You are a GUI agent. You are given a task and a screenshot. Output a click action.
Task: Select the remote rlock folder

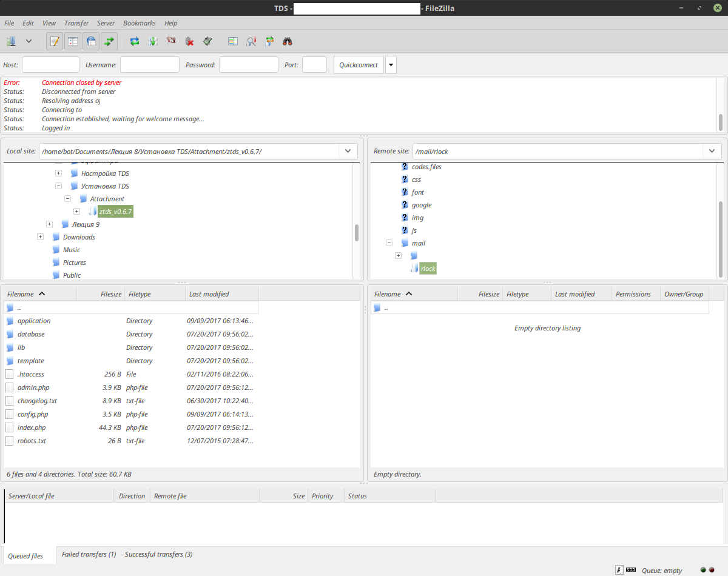coord(428,269)
